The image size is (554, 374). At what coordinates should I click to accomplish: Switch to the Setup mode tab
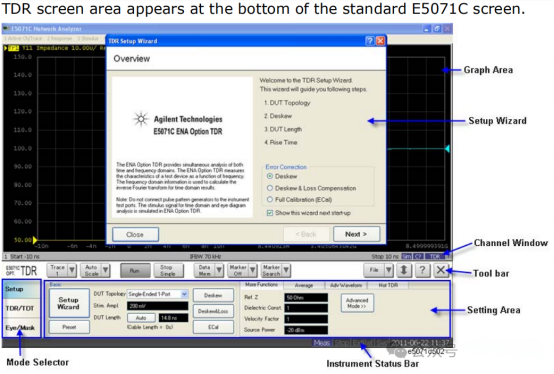(21, 289)
